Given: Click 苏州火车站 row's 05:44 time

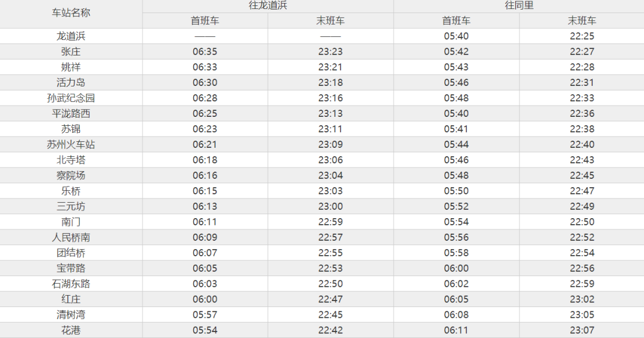Looking at the screenshot, I should click(x=456, y=145).
